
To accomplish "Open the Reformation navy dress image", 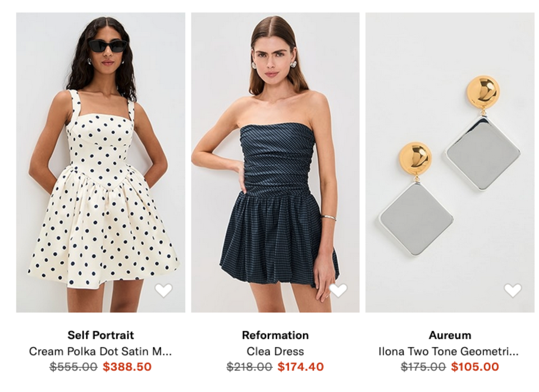I will point(275,162).
